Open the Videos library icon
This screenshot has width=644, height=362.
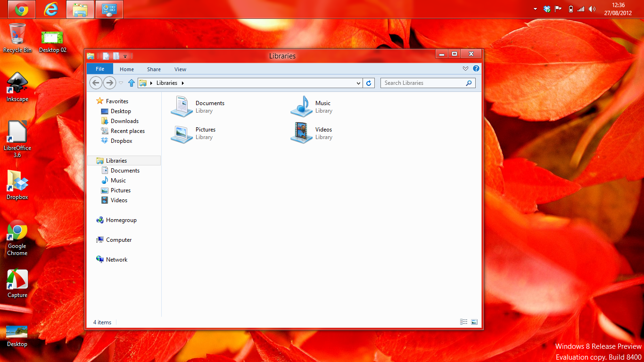coord(302,133)
